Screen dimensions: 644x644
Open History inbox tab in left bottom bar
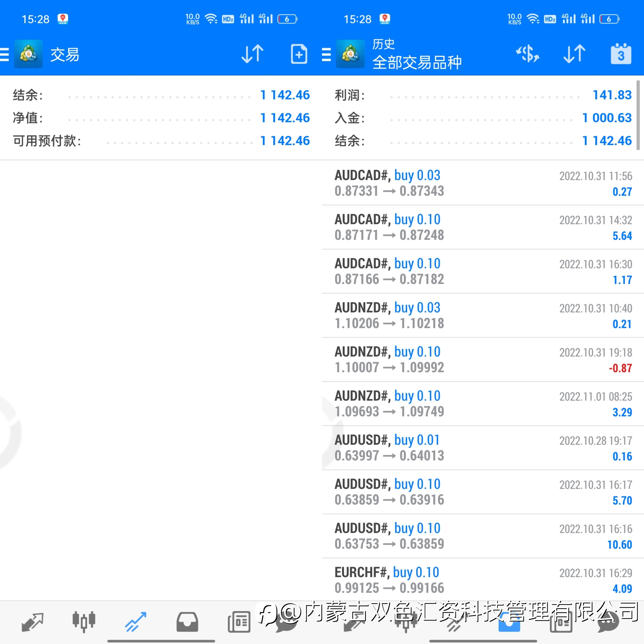pyautogui.click(x=187, y=622)
